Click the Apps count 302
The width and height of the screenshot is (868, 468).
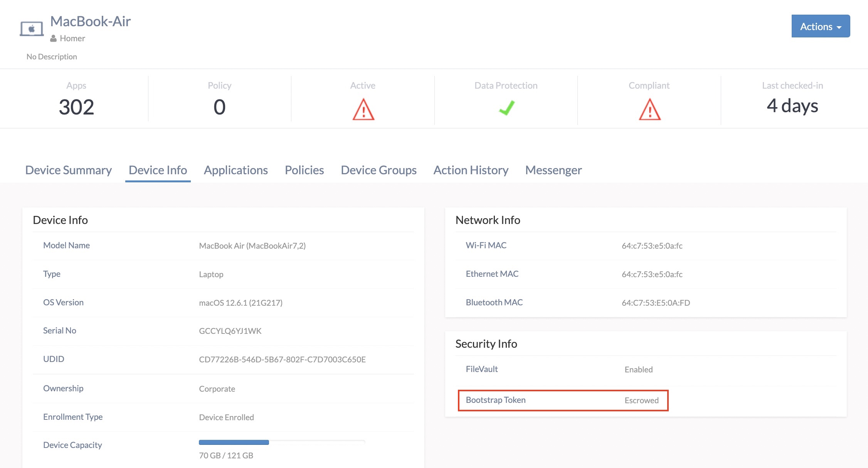pyautogui.click(x=76, y=107)
